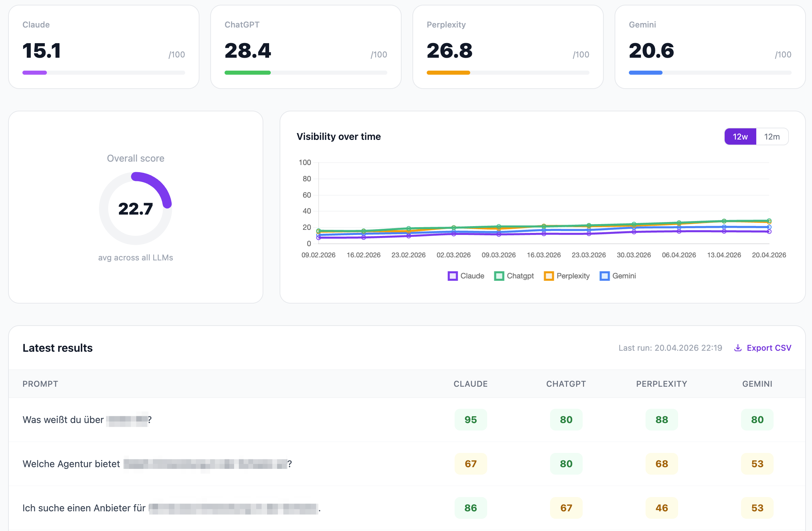Open the 'Welche Agentur bietet' prompt row
The image size is (812, 531).
(407, 464)
